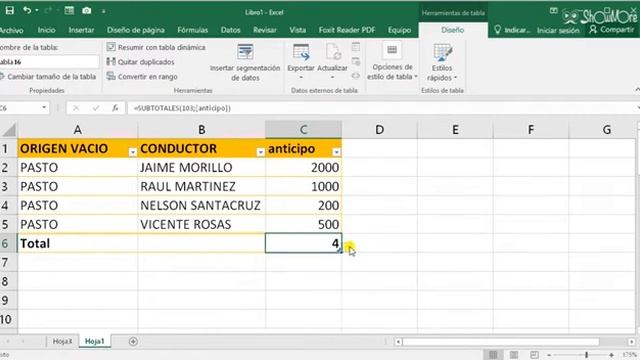
Task: Click Cambiar tamaño de la tabla
Action: 48,77
